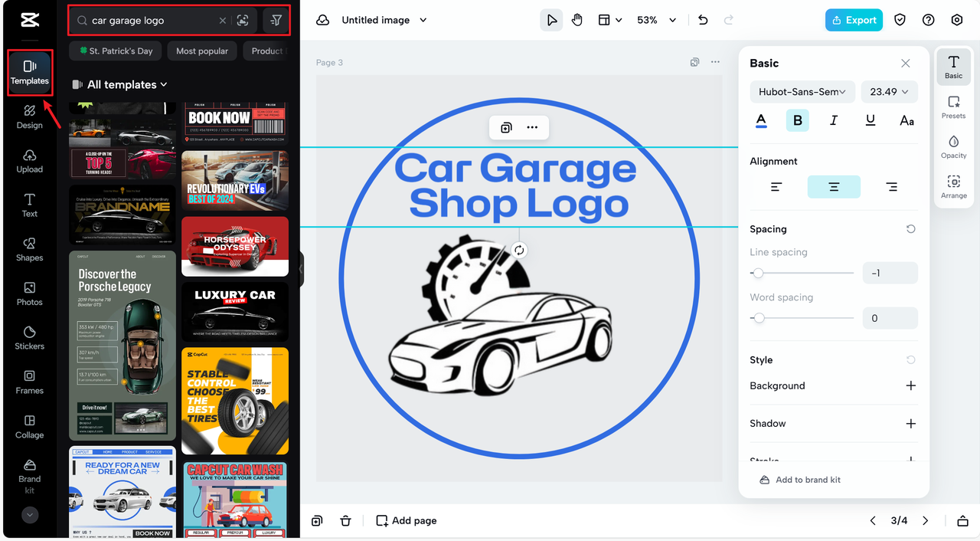Viewport: 980px width, 541px height.
Task: Click the rotate handle below text
Action: click(x=519, y=250)
